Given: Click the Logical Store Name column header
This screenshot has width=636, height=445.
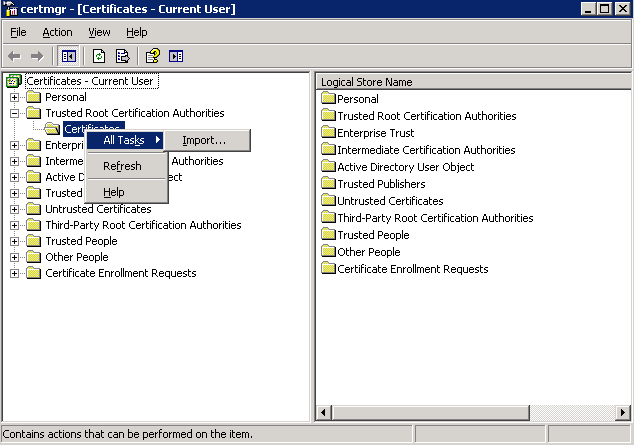Looking at the screenshot, I should point(473,82).
